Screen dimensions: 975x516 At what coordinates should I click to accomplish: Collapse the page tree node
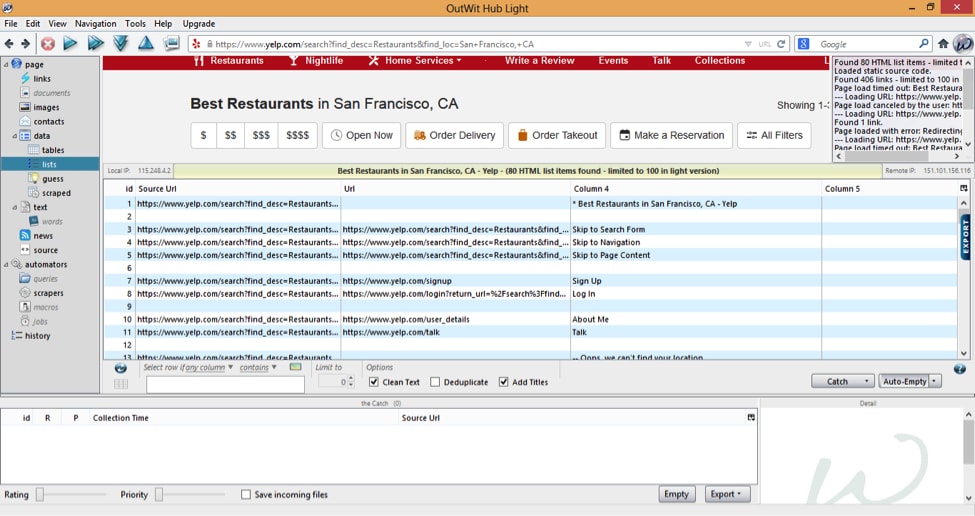pos(6,64)
